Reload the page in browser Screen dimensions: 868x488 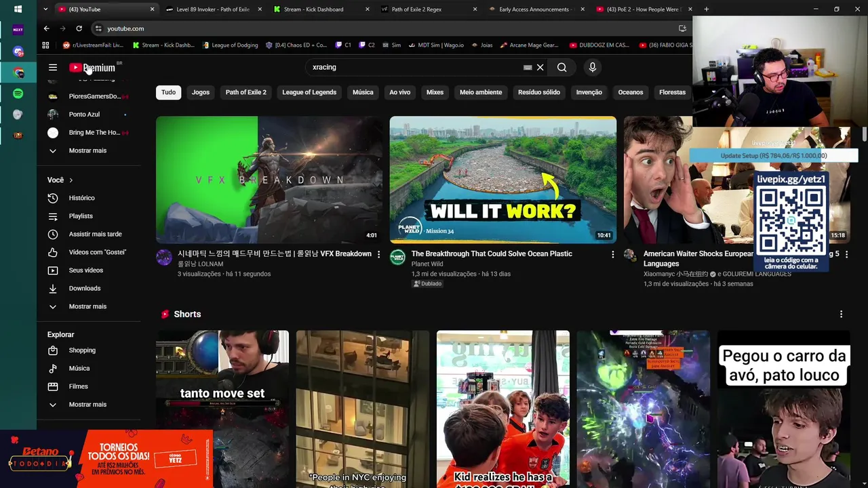coord(79,28)
